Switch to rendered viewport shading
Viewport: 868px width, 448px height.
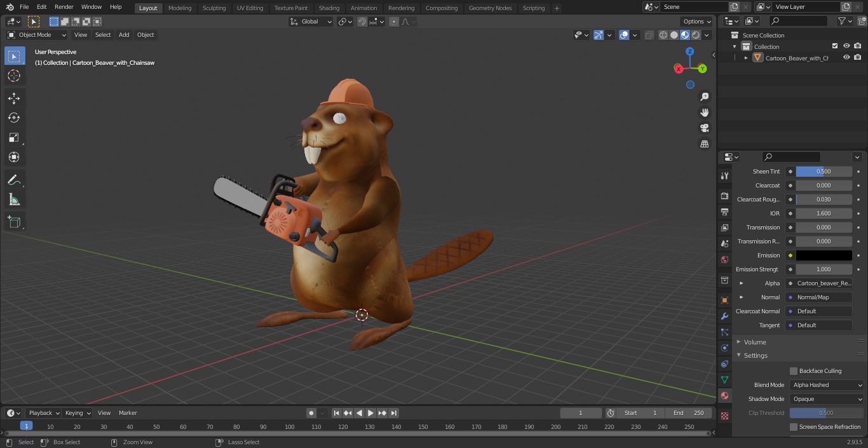click(x=696, y=35)
